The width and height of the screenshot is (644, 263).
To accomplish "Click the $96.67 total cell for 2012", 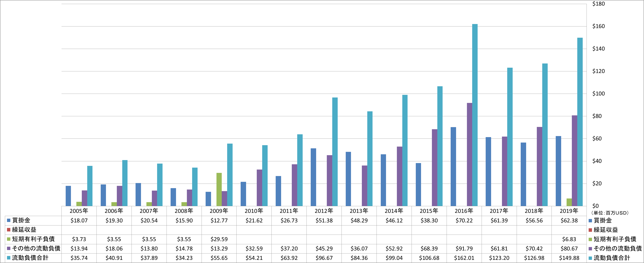I will click(x=324, y=258).
